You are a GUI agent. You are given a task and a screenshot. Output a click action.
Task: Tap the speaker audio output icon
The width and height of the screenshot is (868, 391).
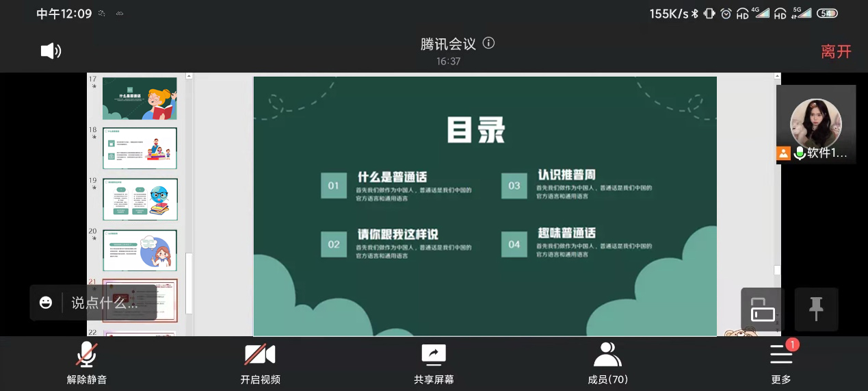(x=51, y=51)
